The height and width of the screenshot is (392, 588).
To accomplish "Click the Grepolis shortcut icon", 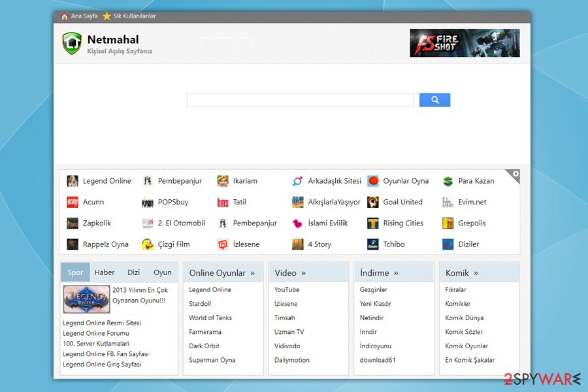I will 448,223.
